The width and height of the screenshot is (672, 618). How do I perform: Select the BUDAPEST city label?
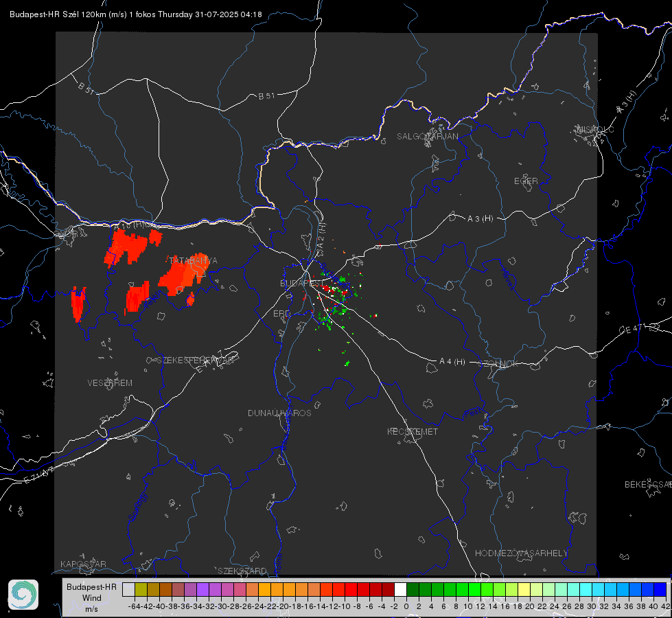point(302,284)
